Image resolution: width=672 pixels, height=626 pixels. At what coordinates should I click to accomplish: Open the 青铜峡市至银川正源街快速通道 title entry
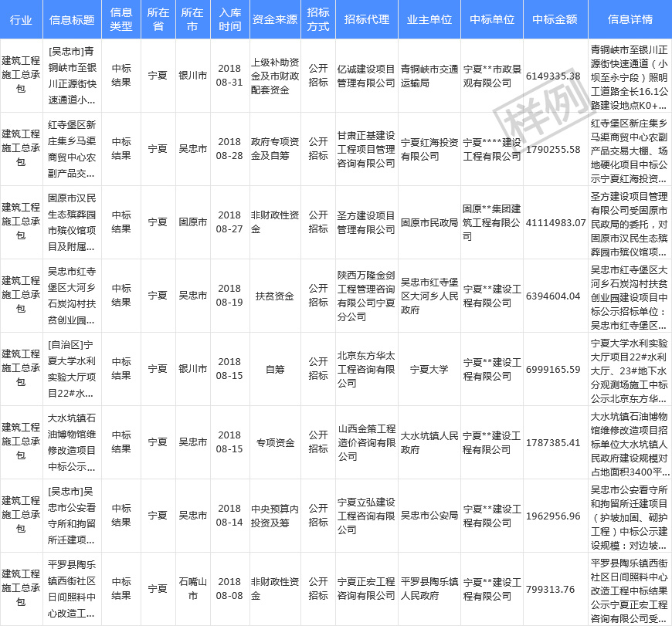point(71,76)
